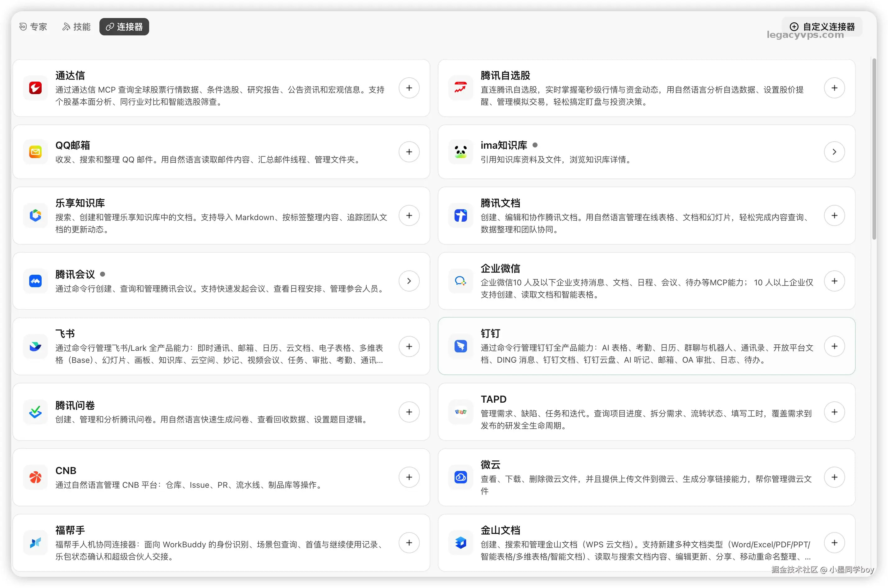Add the 福帮手 connector
Screen dimensions: 888x588
point(409,543)
